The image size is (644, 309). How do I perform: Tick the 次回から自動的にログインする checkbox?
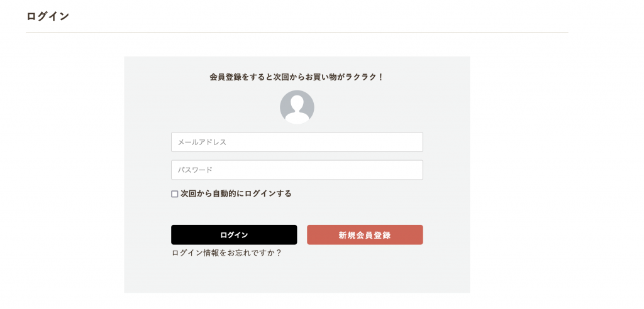175,194
